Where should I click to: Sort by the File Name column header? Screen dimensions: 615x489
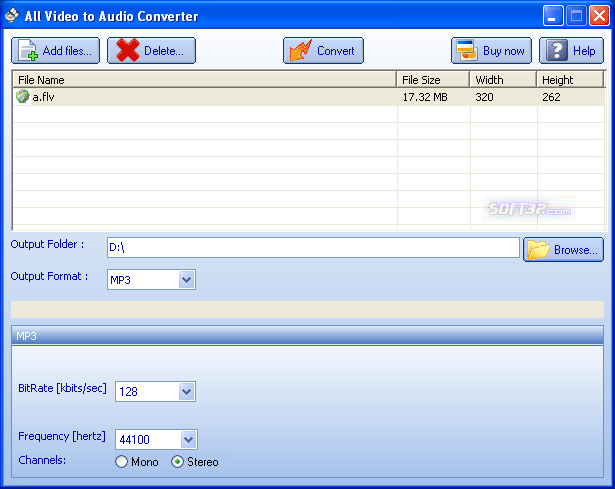pos(205,80)
